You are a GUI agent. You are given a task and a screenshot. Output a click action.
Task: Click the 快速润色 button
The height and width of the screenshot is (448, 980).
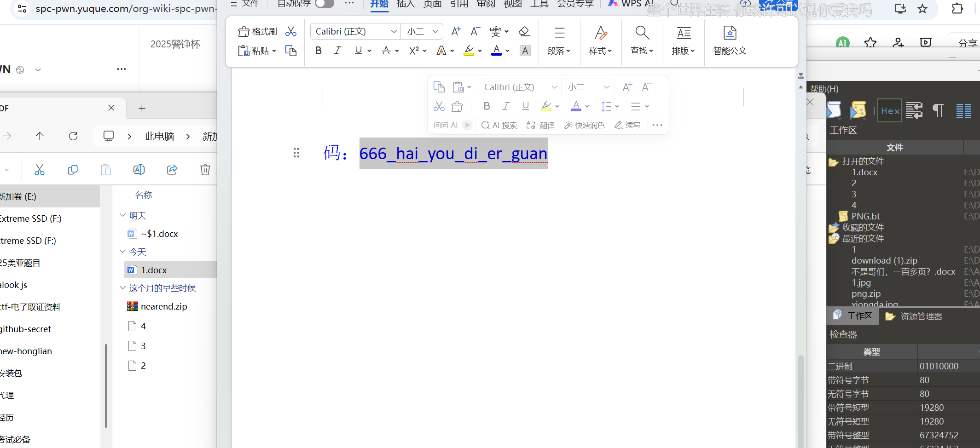(584, 125)
